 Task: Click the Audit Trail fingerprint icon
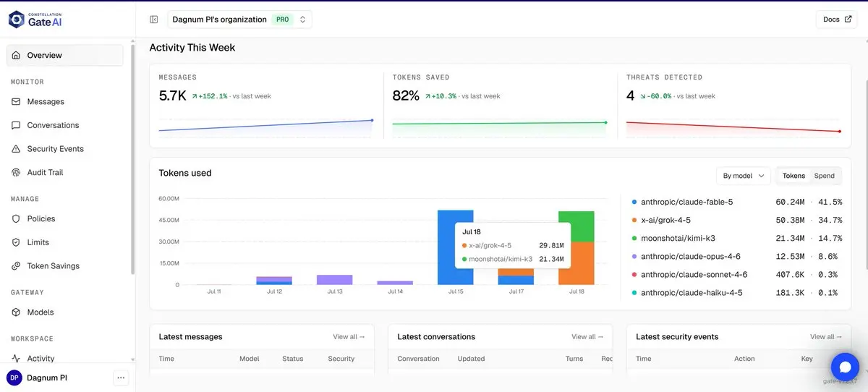tap(16, 172)
